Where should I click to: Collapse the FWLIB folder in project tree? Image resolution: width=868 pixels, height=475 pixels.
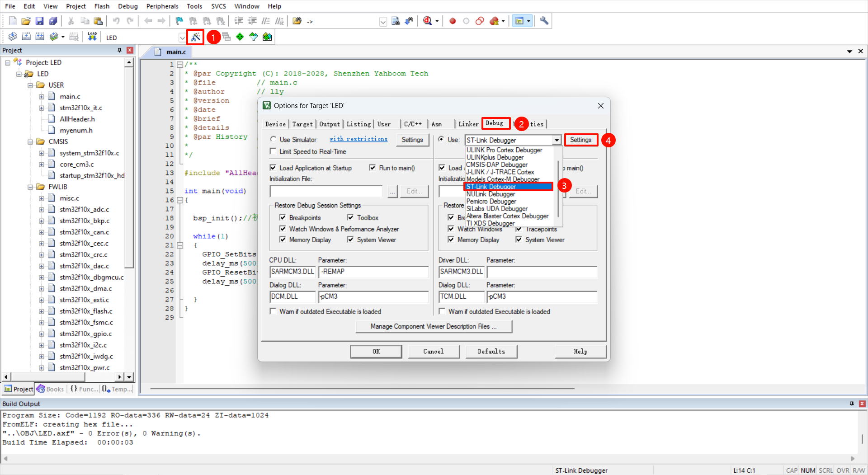pos(30,187)
